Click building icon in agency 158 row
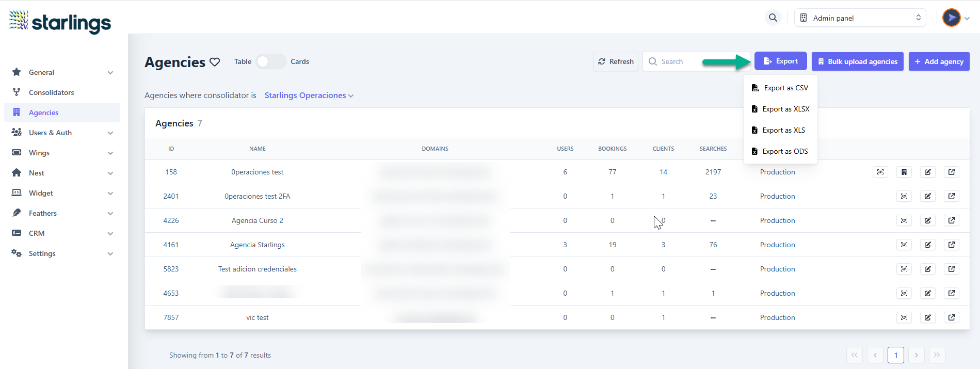Screen dimensions: 980x369 [904, 172]
